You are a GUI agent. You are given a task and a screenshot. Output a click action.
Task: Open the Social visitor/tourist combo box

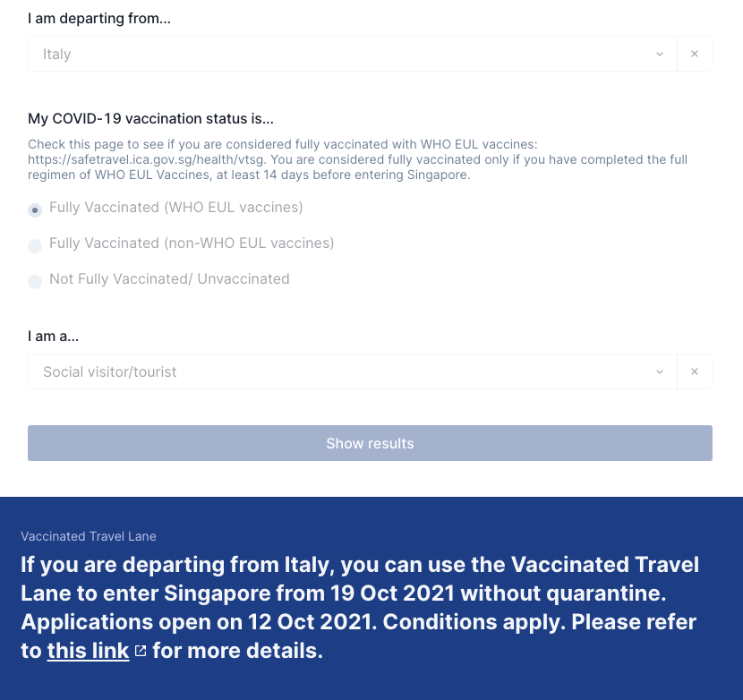(x=353, y=371)
